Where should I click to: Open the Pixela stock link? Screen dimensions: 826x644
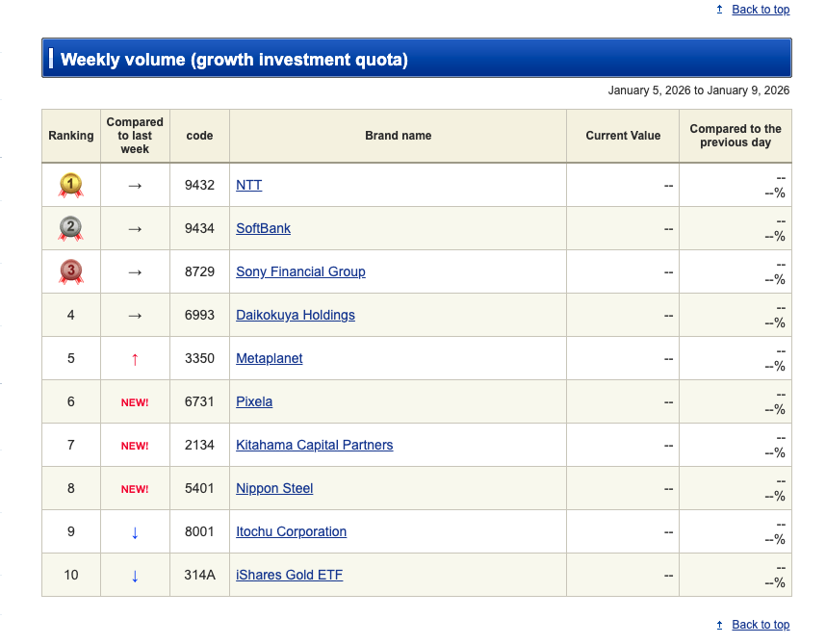point(254,401)
